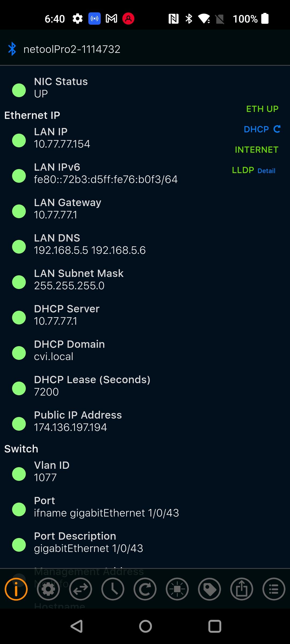290x644 pixels.
Task: Tap the INTERNET status label
Action: coord(256,150)
